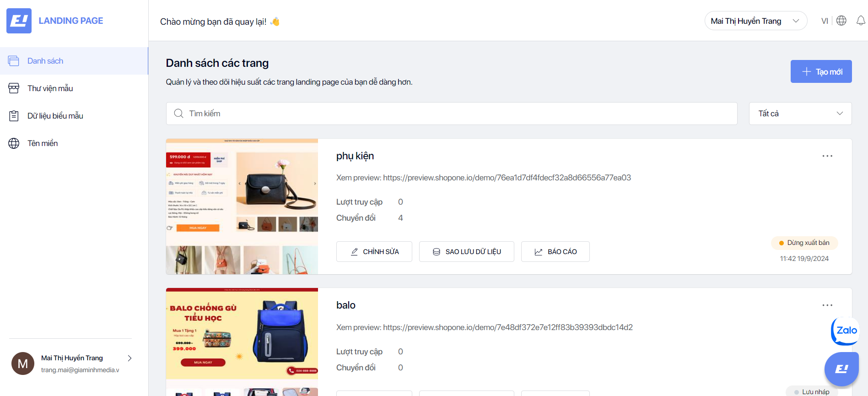
Task: Open Tên miền menu item
Action: [x=74, y=143]
